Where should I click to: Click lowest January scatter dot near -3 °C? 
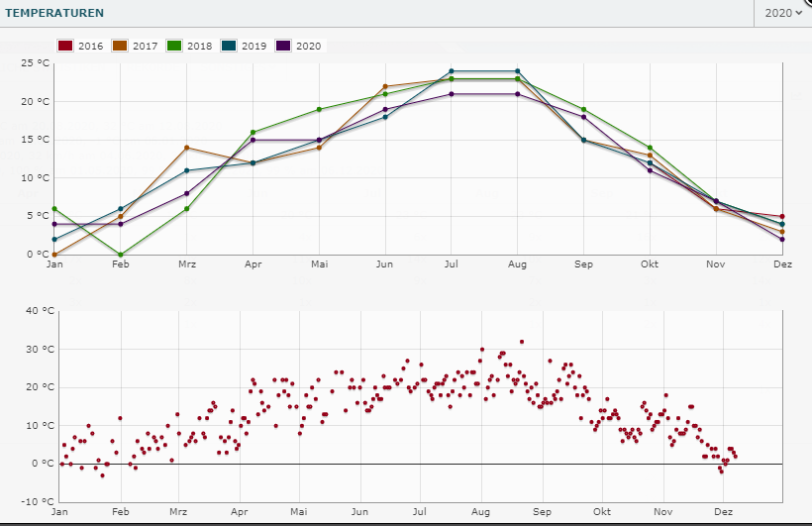[102, 475]
